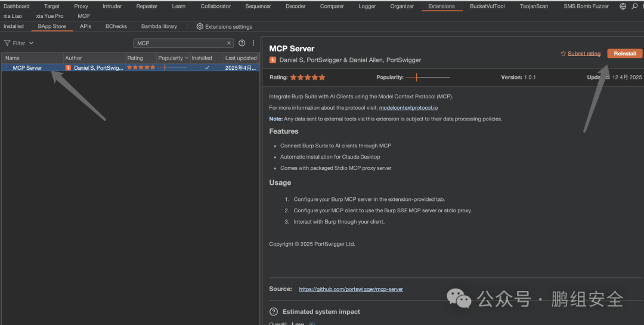Open the xia Liao tab
Viewport: 644px width, 325px height.
13,16
